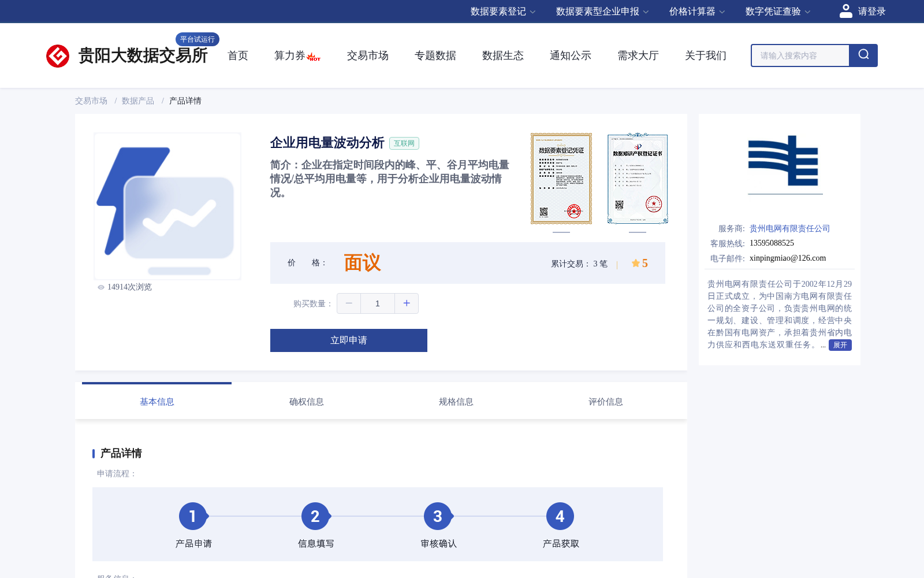The height and width of the screenshot is (578, 924).
Task: Click step 4 circle 产品获取
Action: [x=560, y=516]
